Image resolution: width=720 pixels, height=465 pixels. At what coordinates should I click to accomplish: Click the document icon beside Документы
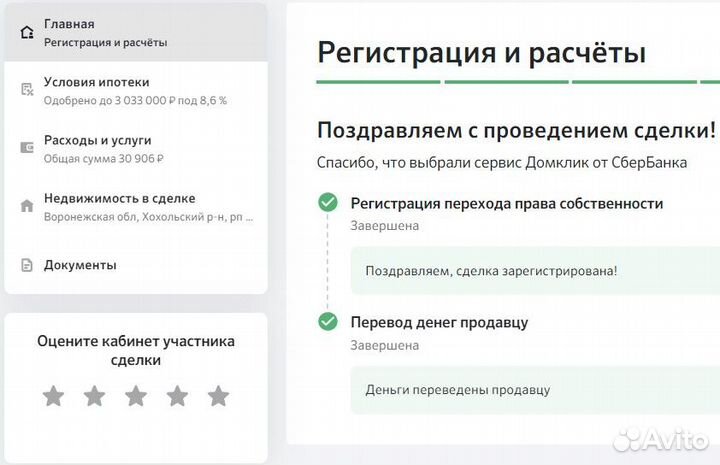(x=27, y=265)
